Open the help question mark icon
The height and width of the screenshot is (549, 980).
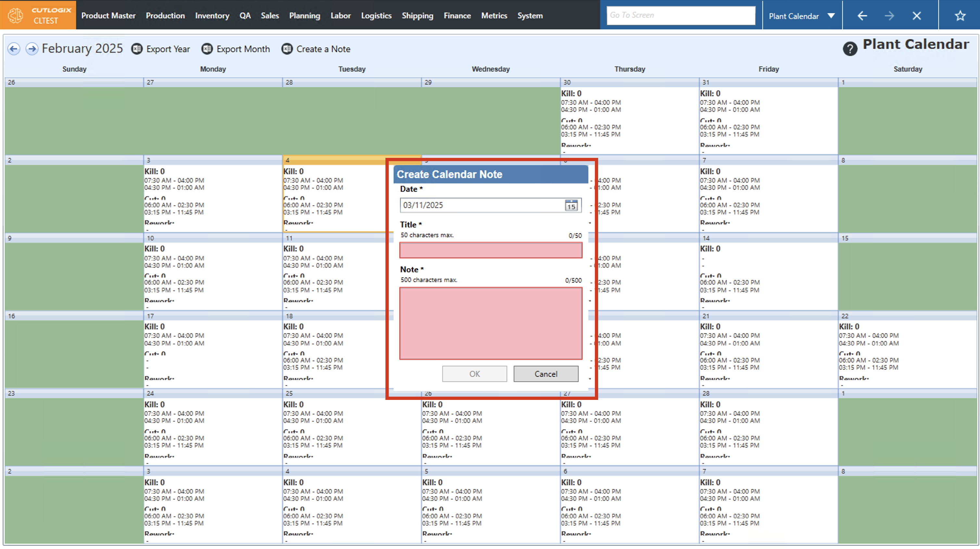(x=850, y=49)
